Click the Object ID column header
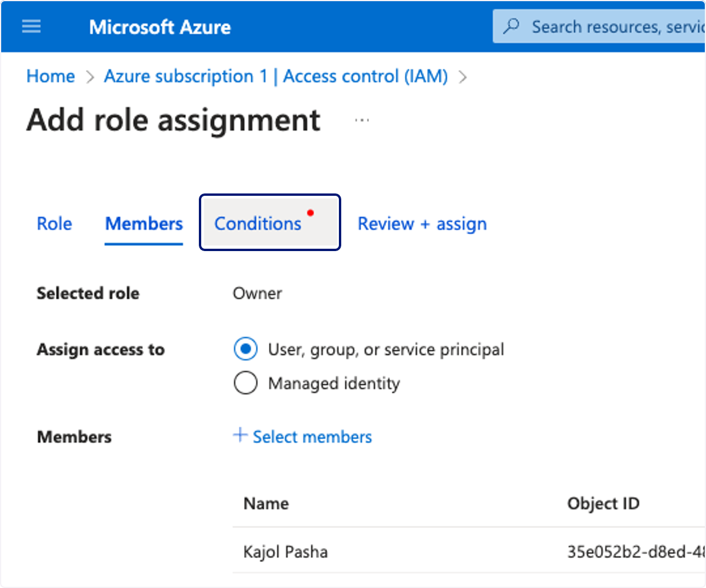This screenshot has height=588, width=706. 603,503
